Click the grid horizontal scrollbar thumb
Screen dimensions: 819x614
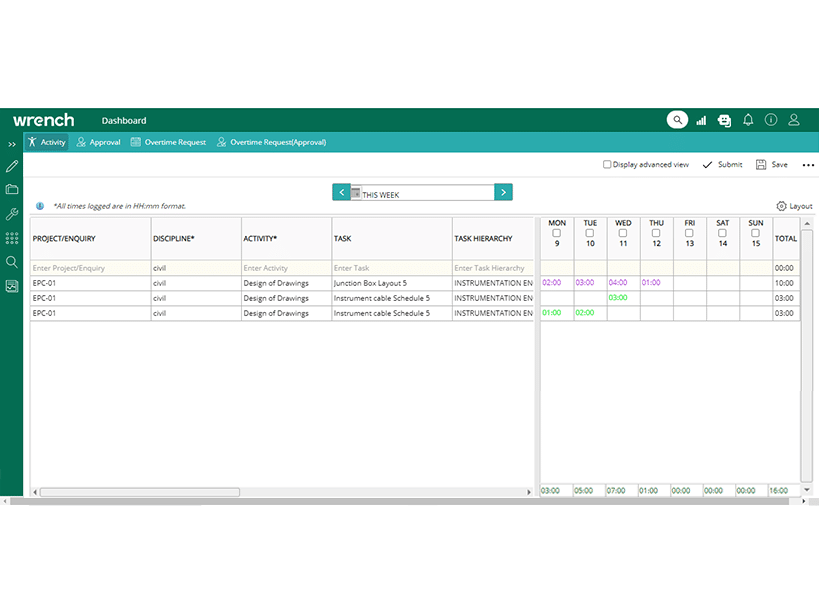tap(140, 492)
